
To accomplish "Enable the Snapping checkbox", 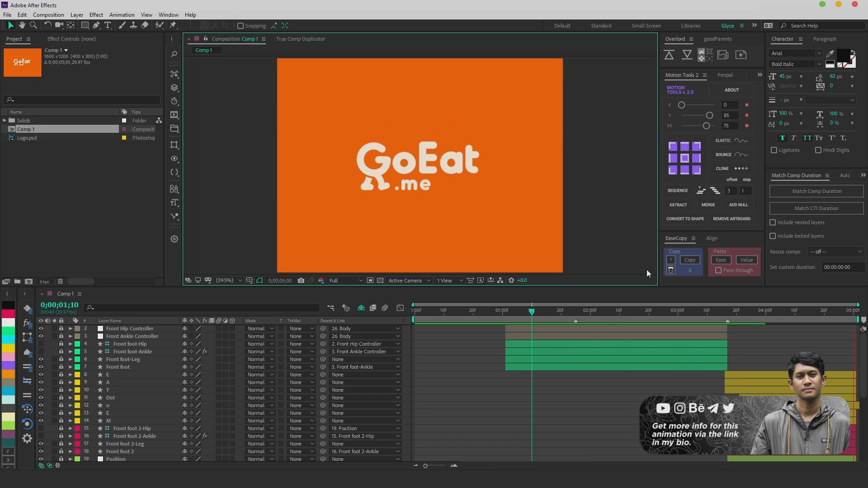I will point(241,26).
